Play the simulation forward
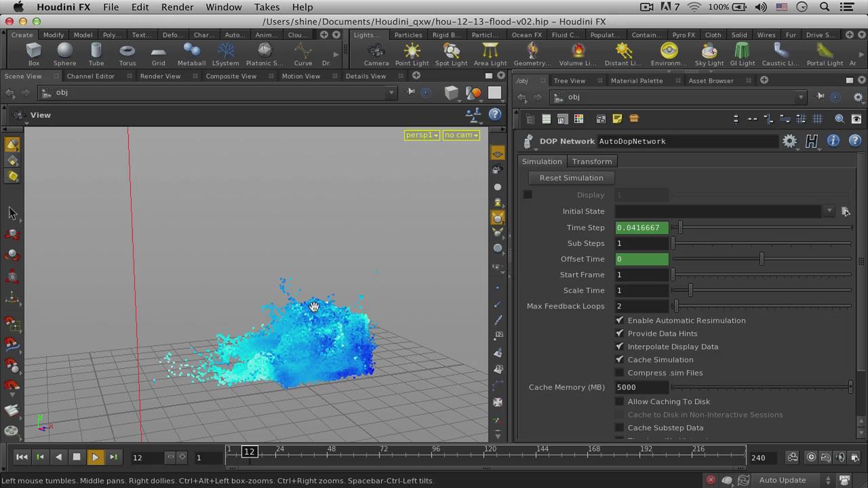This screenshot has width=868, height=488. pyautogui.click(x=95, y=457)
